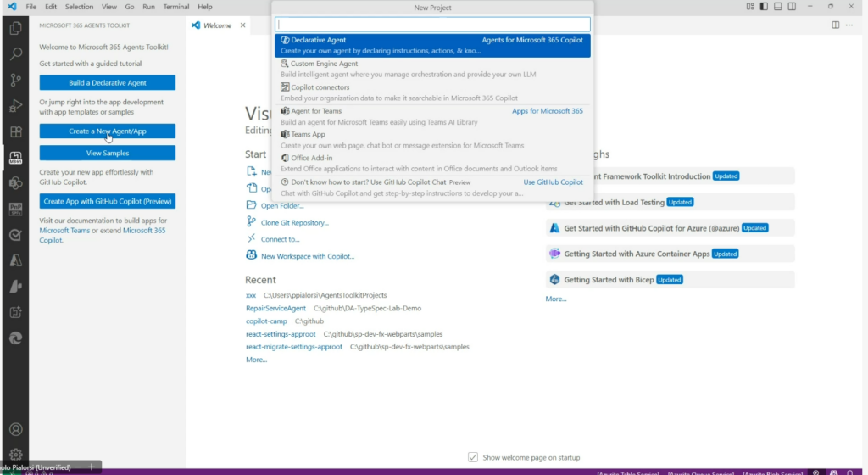The height and width of the screenshot is (475, 868).
Task: Open the Explorer view in activity bar
Action: (x=15, y=28)
